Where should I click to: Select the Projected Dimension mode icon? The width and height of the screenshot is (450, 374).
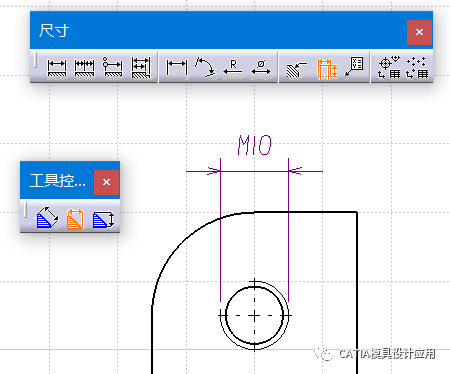47,218
